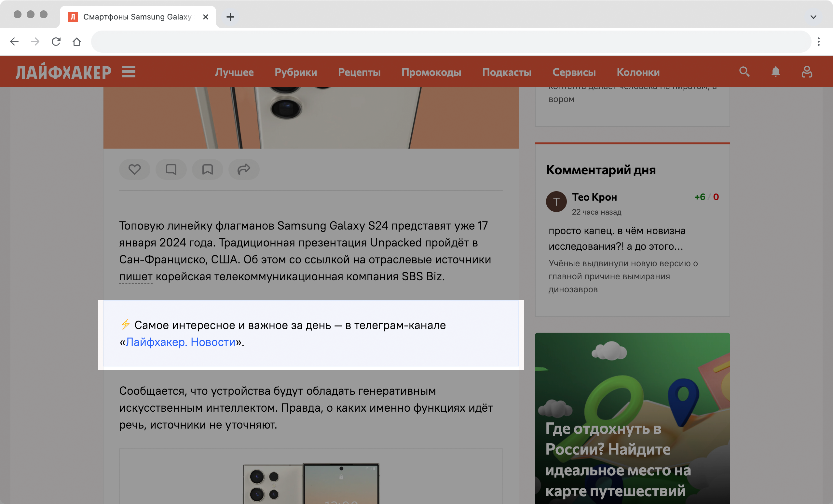Like the article with heart button
The height and width of the screenshot is (504, 833).
(135, 169)
